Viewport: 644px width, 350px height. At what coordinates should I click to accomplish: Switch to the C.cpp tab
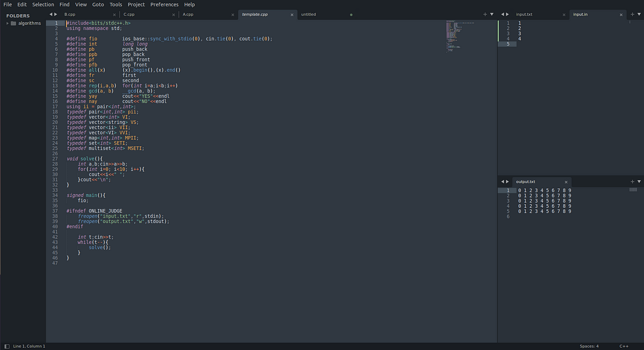tap(129, 14)
